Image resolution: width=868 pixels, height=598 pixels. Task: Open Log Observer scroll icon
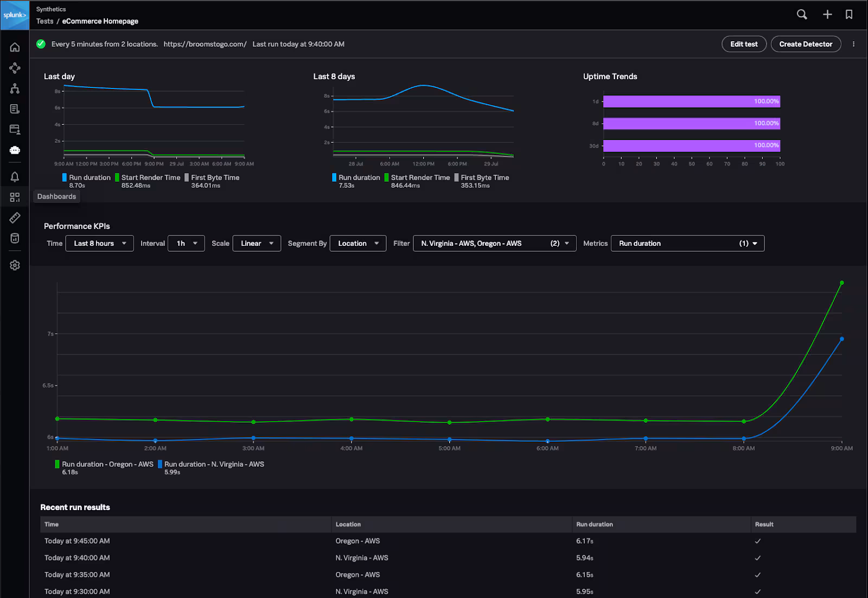click(15, 109)
